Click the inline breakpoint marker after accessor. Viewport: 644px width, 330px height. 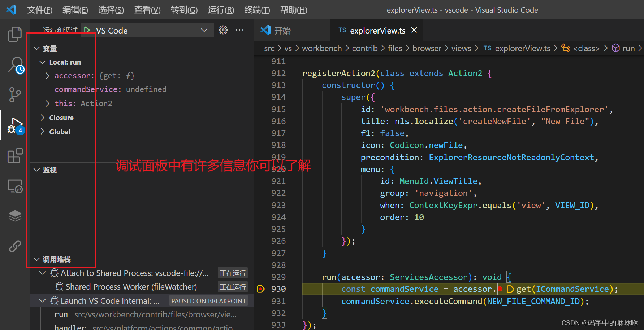(501, 289)
